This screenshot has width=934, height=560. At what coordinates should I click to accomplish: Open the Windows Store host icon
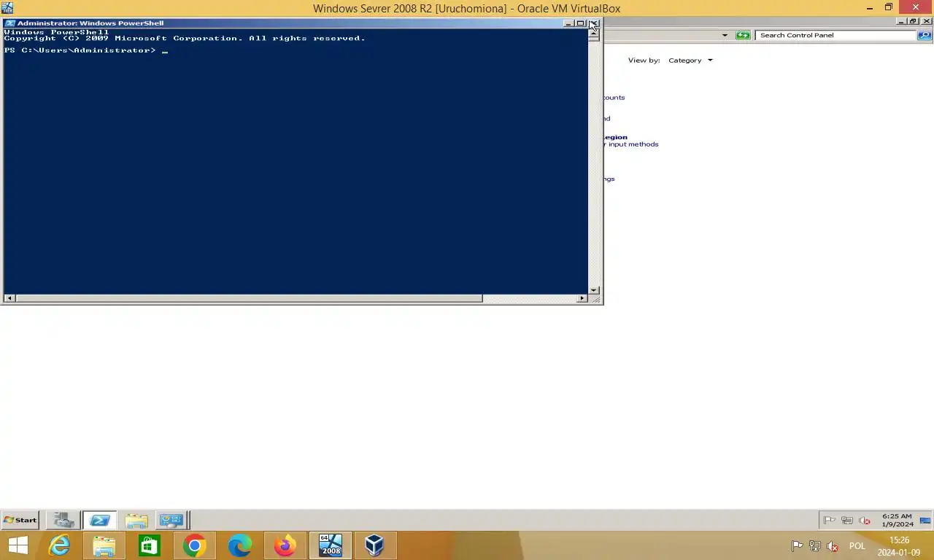(x=150, y=545)
